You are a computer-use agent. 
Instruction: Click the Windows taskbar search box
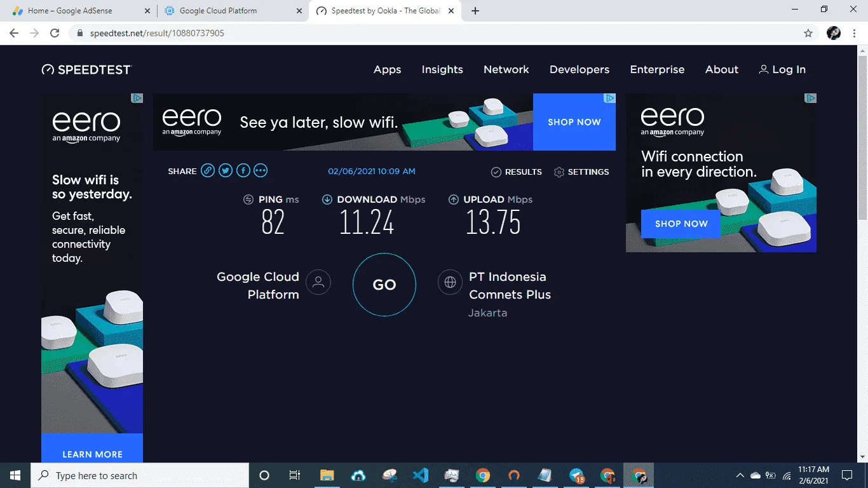[140, 475]
